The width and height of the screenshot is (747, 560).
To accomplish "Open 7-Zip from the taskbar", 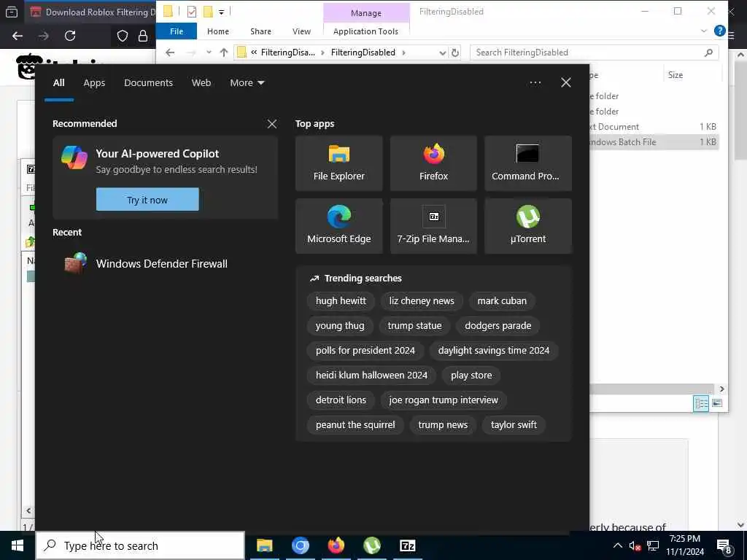I will [x=407, y=545].
